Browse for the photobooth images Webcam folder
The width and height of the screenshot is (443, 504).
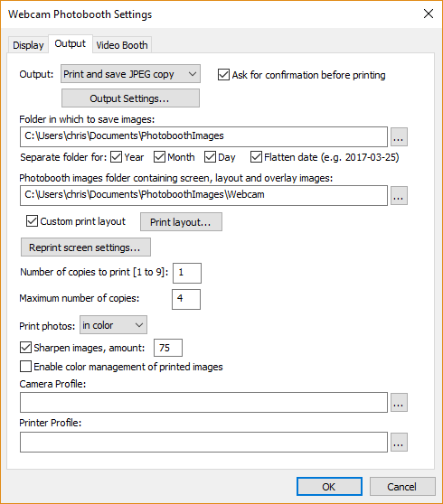(399, 195)
